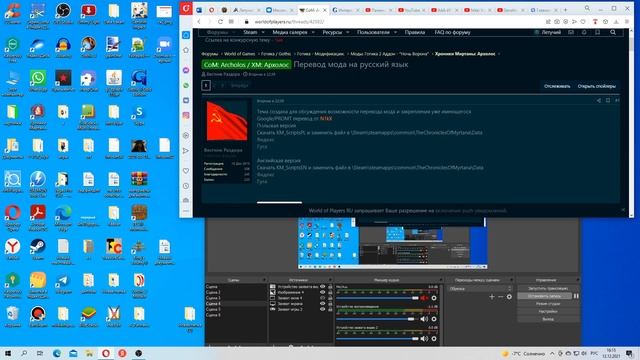Image resolution: width=640 pixels, height=360 pixels.
Task: Mute the third audio mixer channel
Action: [424, 339]
